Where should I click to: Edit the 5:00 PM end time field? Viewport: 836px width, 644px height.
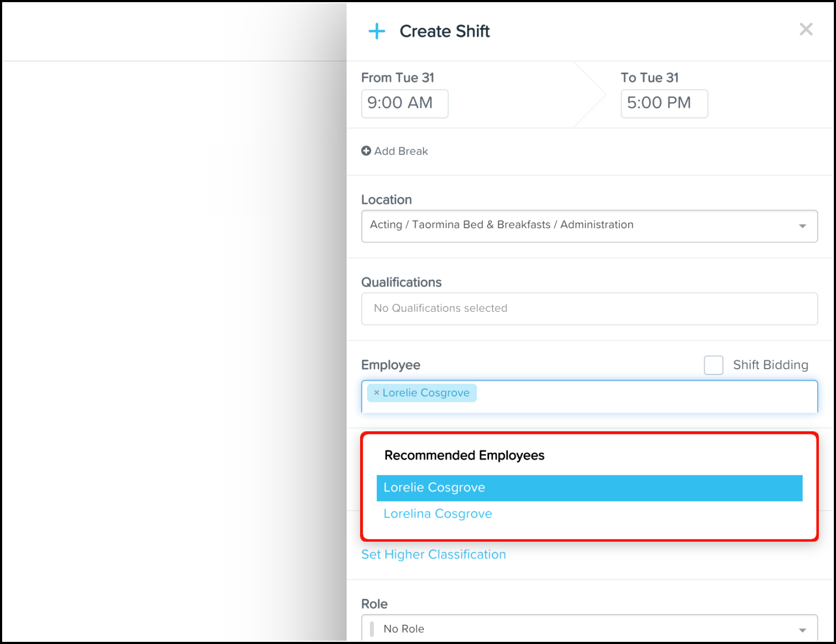(x=664, y=103)
